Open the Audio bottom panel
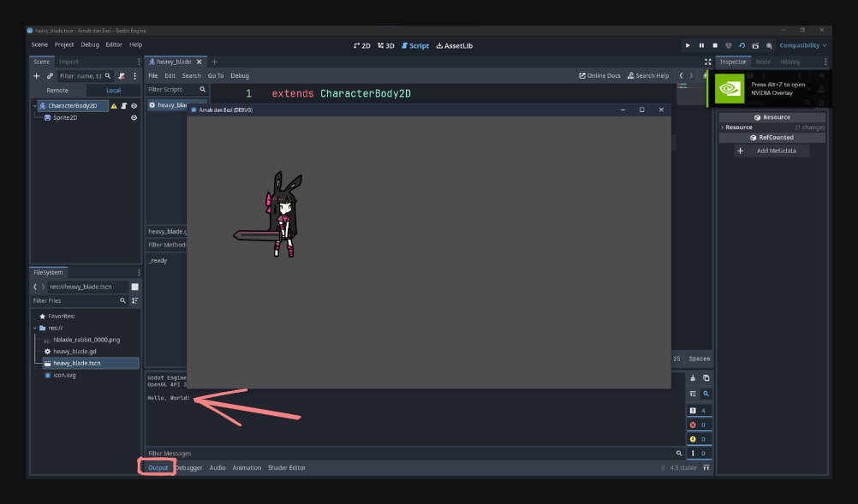858x504 pixels. click(x=217, y=468)
